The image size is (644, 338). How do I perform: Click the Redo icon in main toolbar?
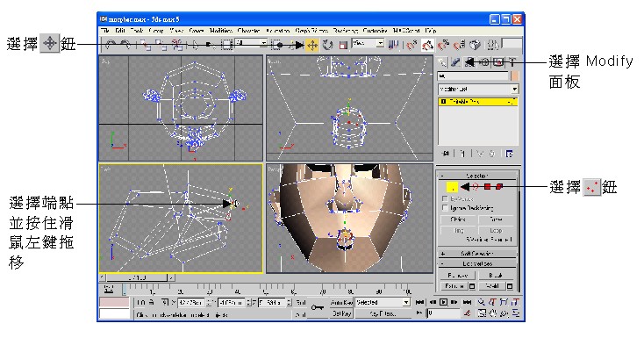coord(125,45)
